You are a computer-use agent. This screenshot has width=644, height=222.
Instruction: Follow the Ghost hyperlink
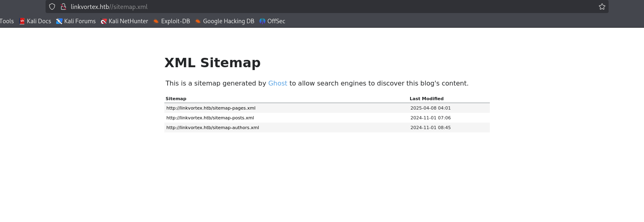[278, 83]
